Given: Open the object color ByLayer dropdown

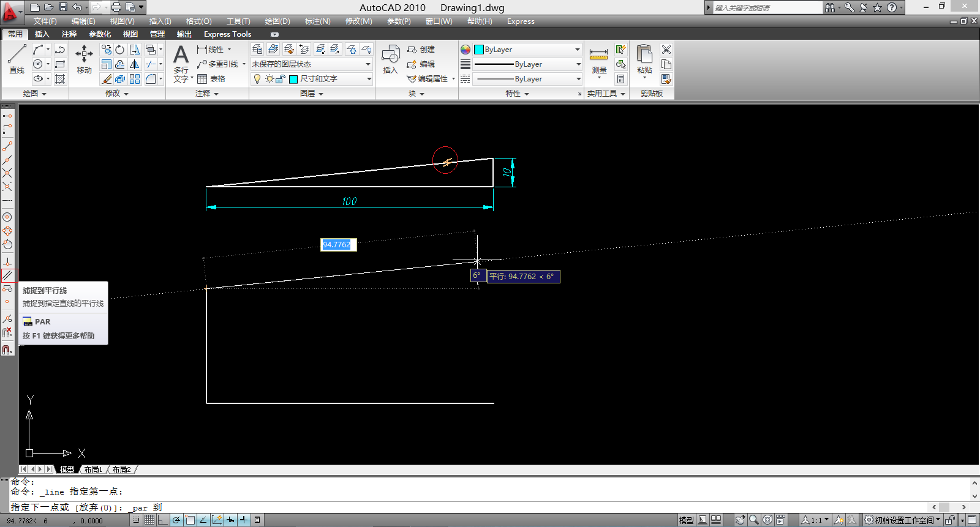Looking at the screenshot, I should point(577,50).
